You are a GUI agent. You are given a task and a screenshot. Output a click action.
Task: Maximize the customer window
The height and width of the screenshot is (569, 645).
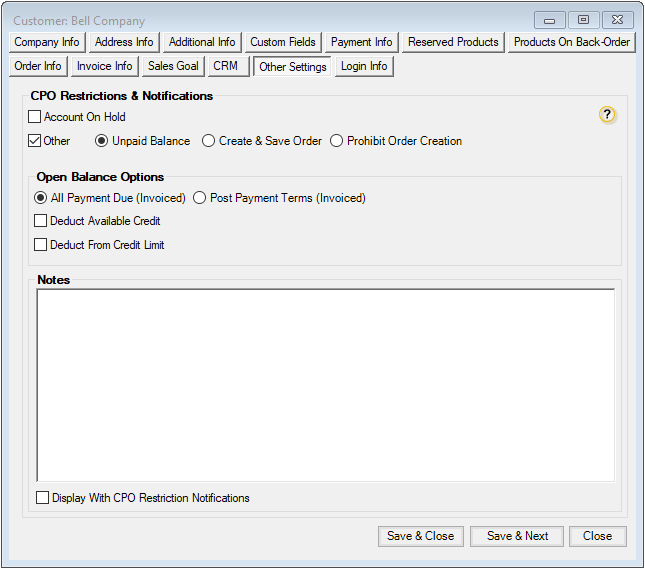[583, 20]
